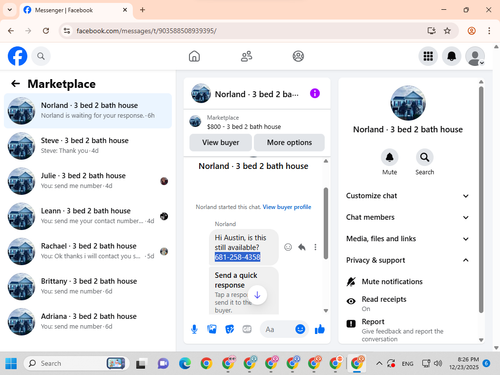Image resolution: width=500 pixels, height=375 pixels.
Task: Open more message options dots
Action: (x=315, y=247)
